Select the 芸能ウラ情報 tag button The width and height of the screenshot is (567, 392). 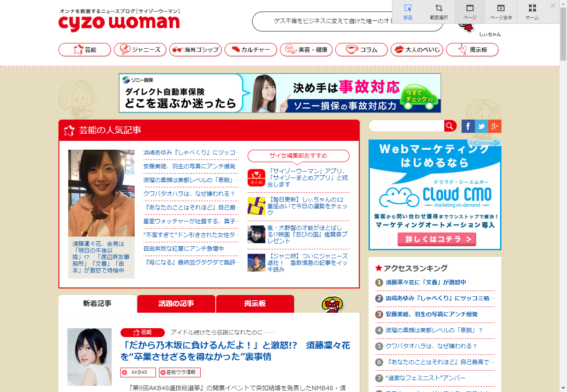coord(180,373)
